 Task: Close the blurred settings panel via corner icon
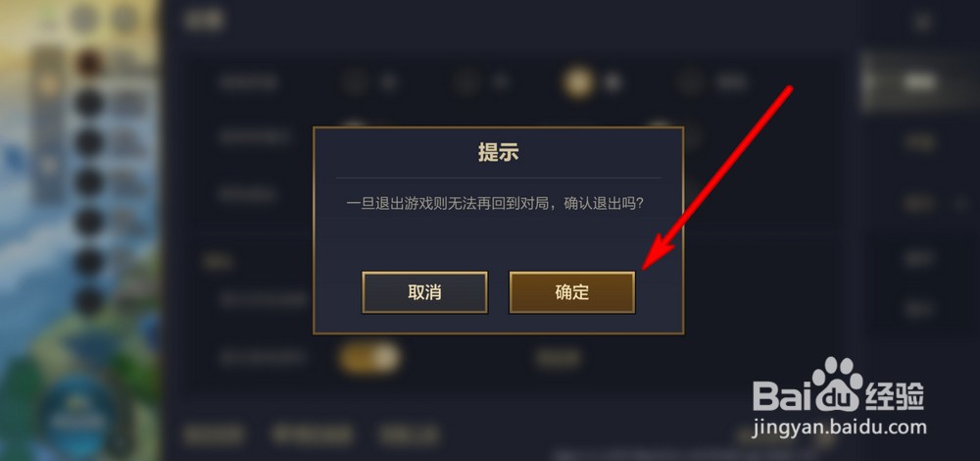[x=922, y=23]
